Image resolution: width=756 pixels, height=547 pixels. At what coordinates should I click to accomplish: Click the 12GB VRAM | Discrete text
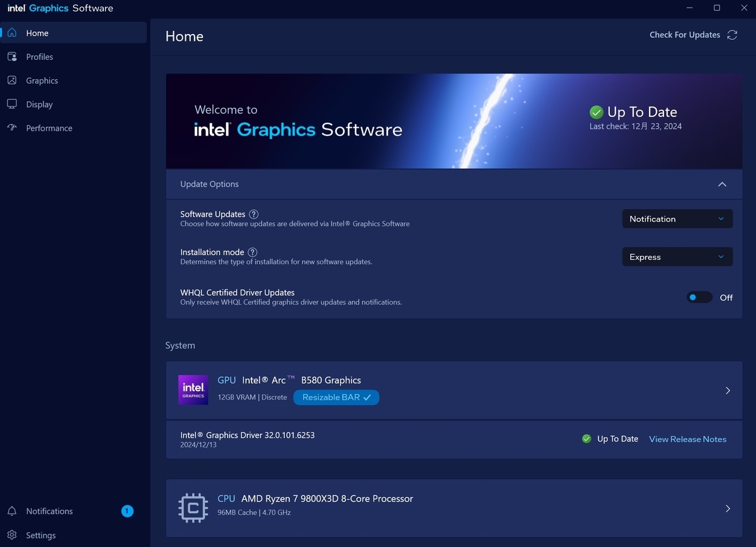click(252, 397)
